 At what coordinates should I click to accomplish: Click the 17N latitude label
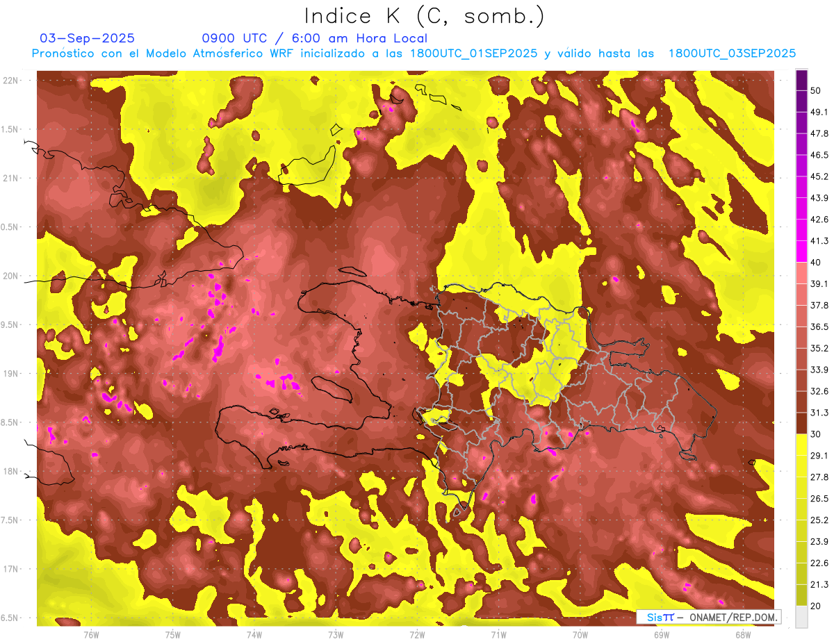[12, 570]
